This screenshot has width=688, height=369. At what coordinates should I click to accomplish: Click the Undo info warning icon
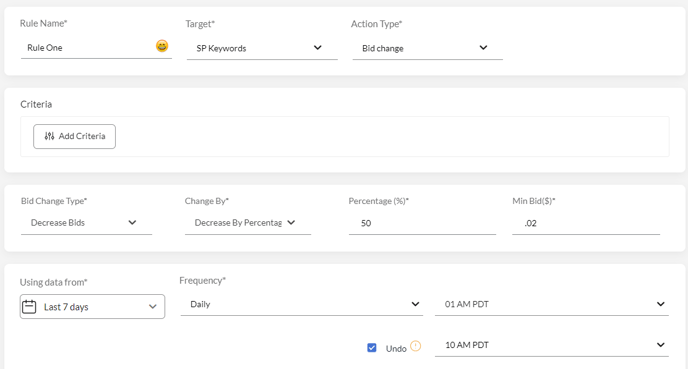point(416,346)
